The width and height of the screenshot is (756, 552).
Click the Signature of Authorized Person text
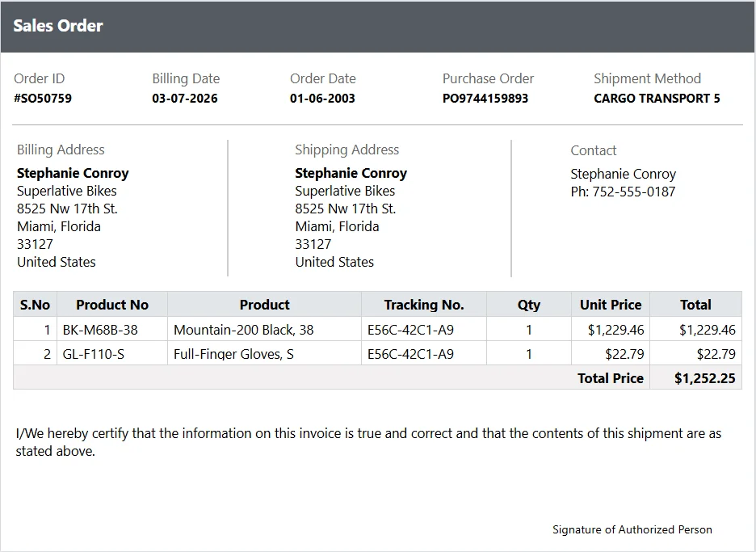point(632,530)
